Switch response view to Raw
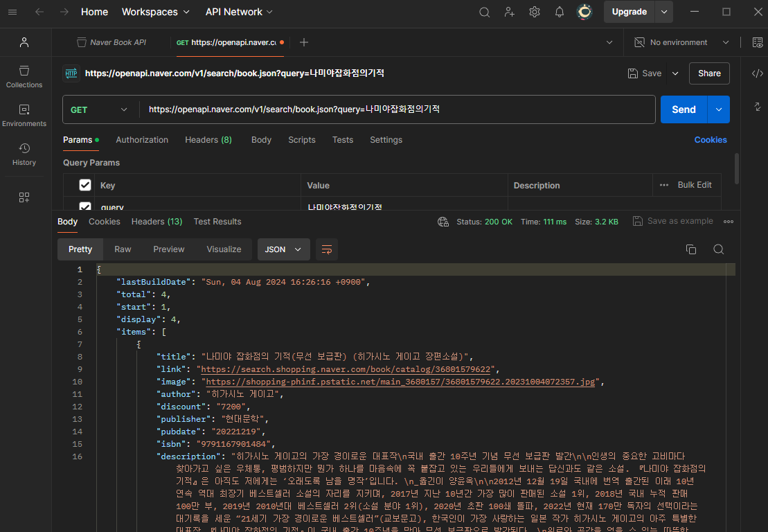The width and height of the screenshot is (768, 532). [x=123, y=249]
